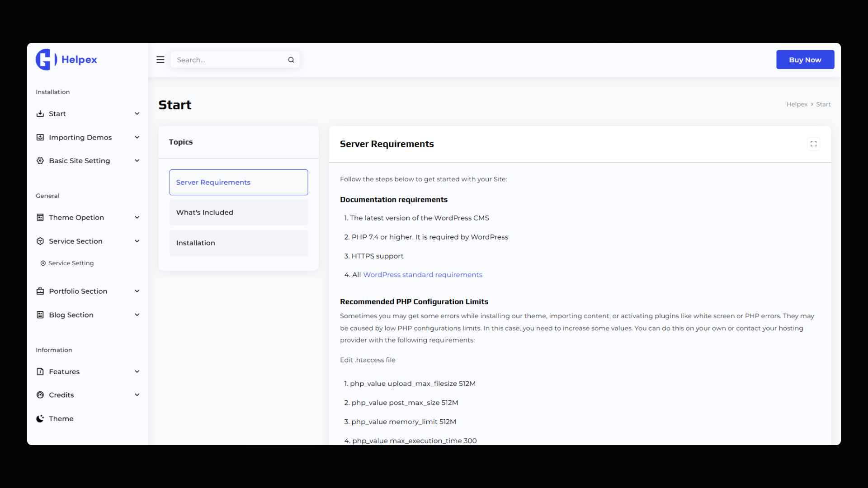Click 'php_value post_max_size 512M' line

point(405,403)
